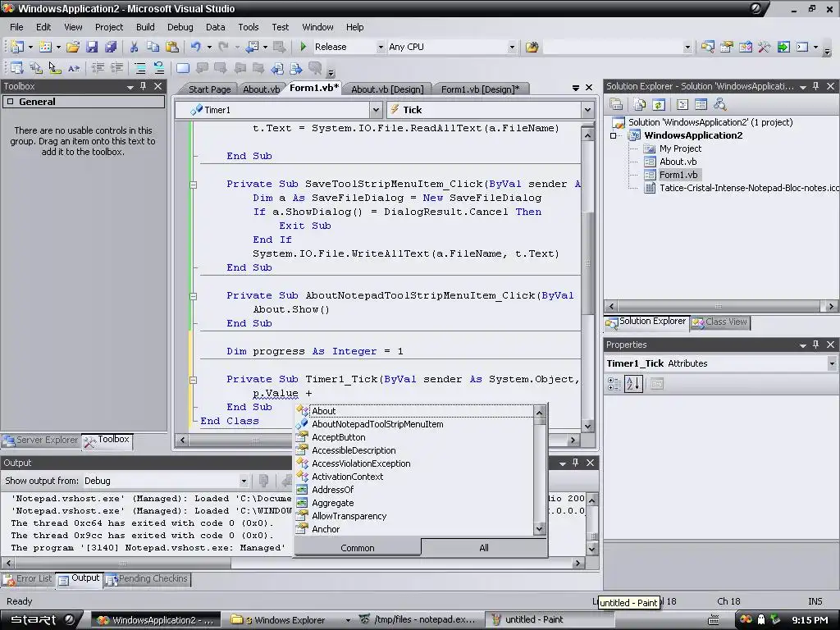840x630 pixels.
Task: Open the Timer1 class name dropdown
Action: (376, 110)
